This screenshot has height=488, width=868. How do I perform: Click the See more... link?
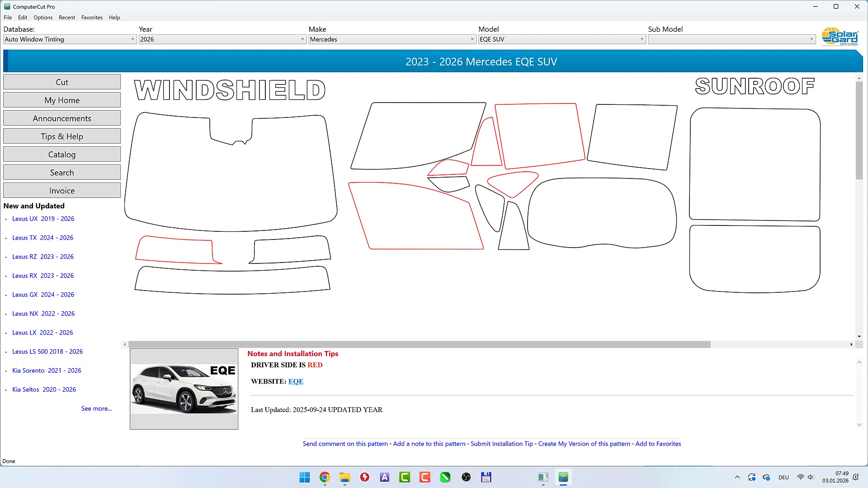96,408
